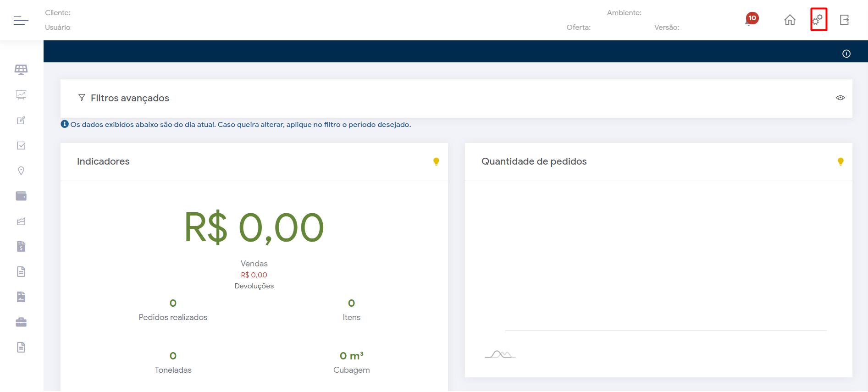Open the location pin sidebar item

coord(21,171)
